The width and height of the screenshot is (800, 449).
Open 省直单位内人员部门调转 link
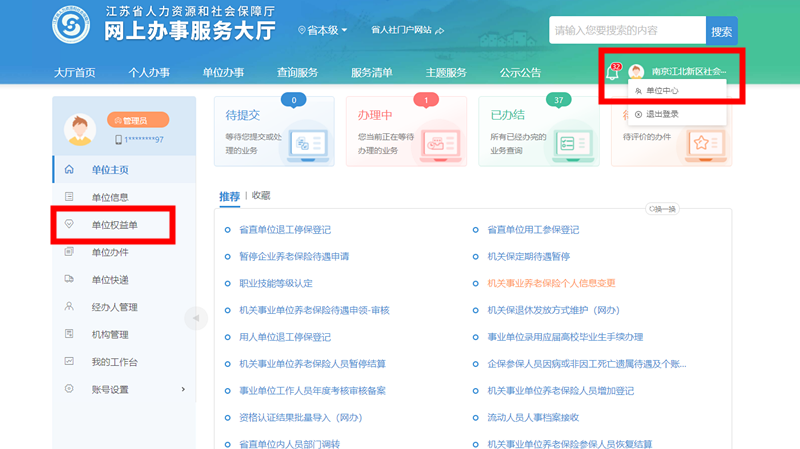click(x=289, y=443)
